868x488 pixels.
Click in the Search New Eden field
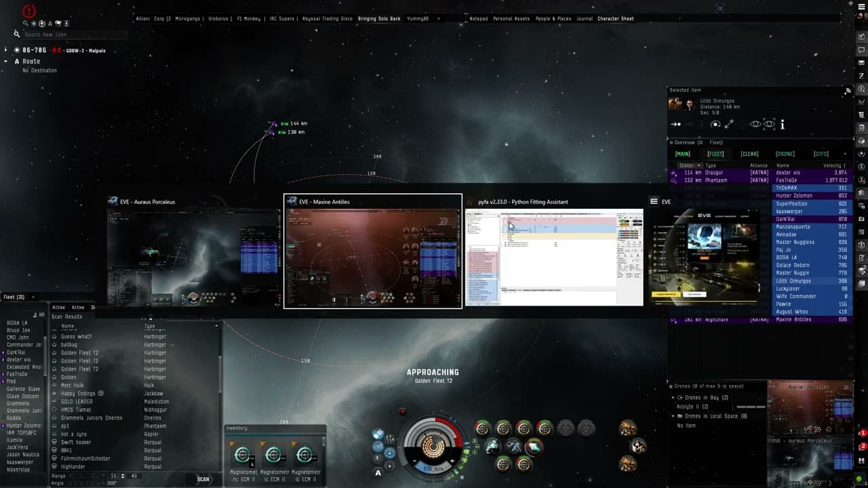pos(75,35)
